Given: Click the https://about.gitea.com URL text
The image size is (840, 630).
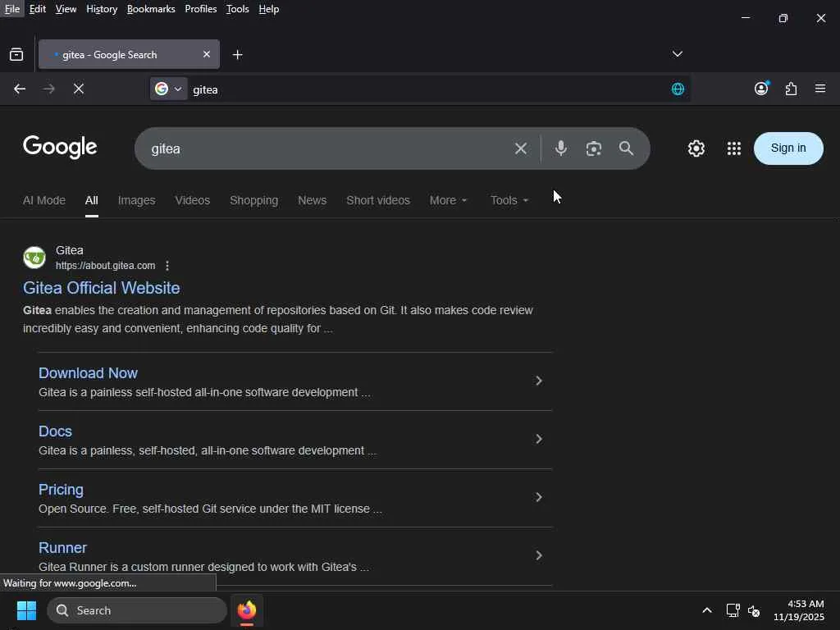Looking at the screenshot, I should tap(106, 266).
